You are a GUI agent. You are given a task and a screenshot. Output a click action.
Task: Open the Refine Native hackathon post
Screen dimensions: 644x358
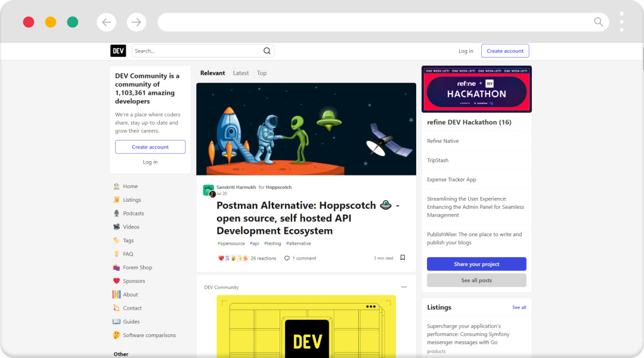(442, 141)
